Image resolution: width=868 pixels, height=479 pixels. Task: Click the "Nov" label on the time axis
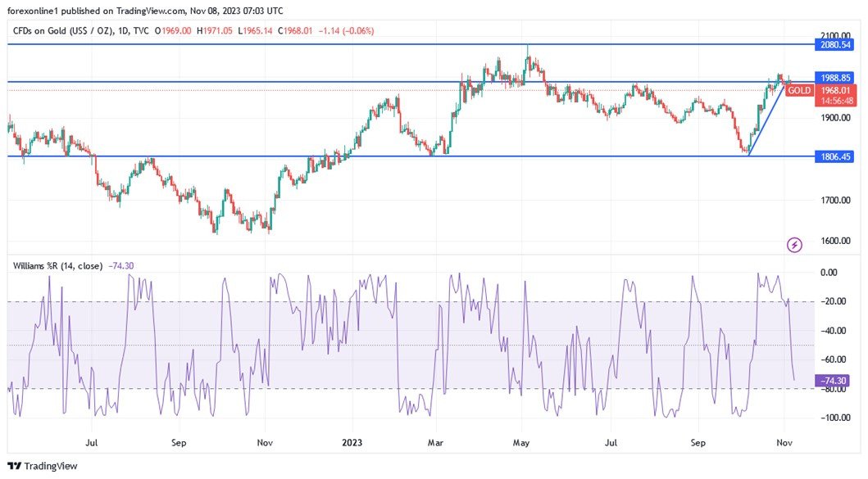(x=784, y=442)
